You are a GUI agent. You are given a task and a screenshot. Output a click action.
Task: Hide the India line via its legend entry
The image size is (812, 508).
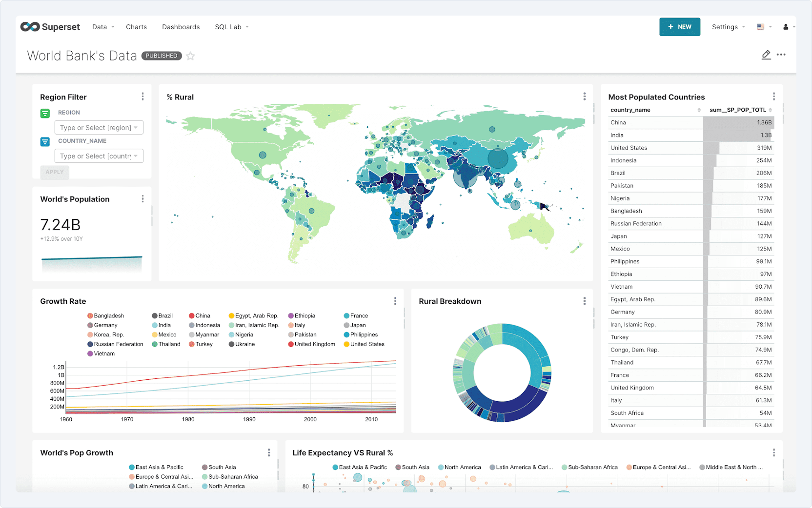click(x=161, y=325)
